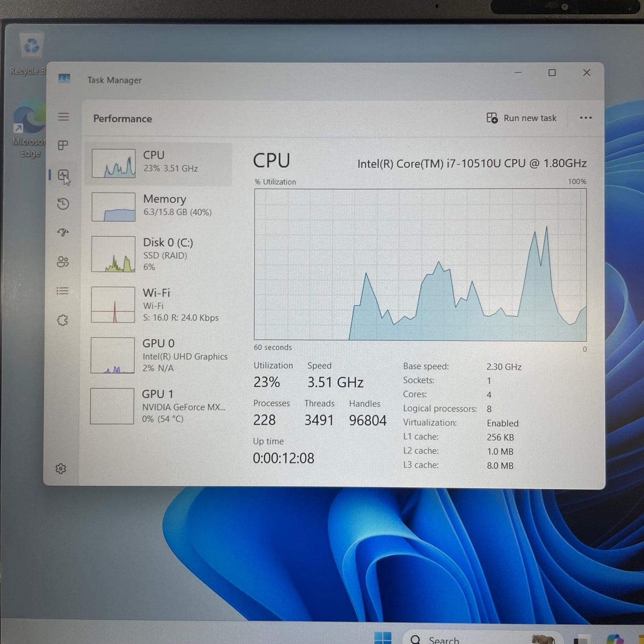644x644 pixels.
Task: Click the Performance page heading
Action: [123, 119]
